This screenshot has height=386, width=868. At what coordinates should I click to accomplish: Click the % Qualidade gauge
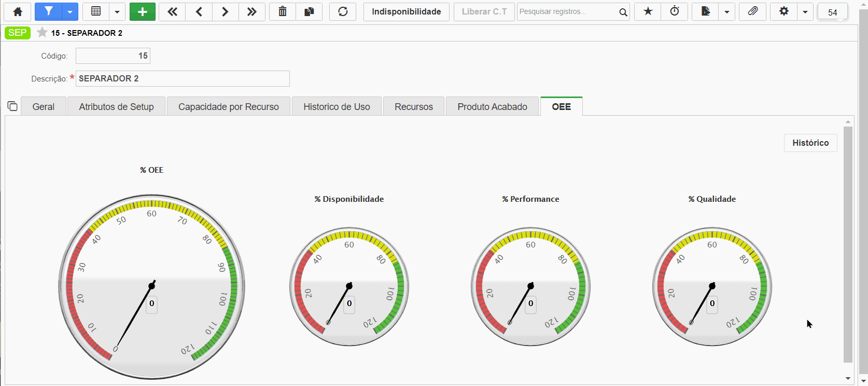(712, 286)
